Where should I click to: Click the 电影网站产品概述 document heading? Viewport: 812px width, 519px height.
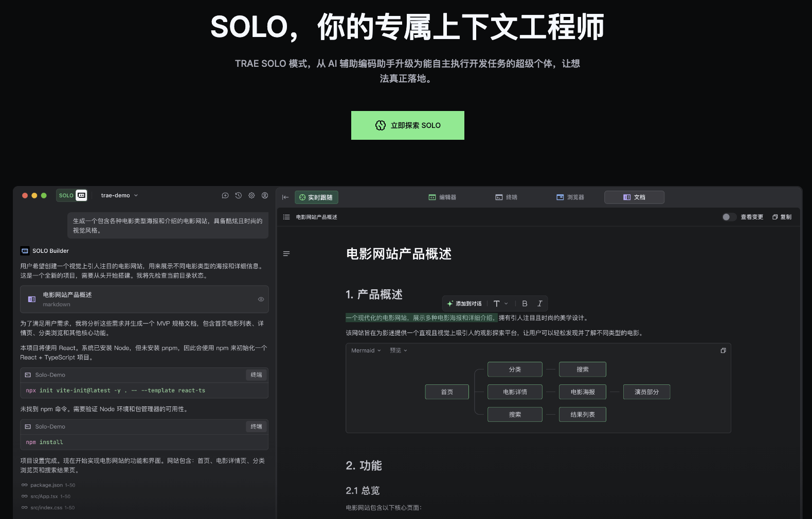[x=399, y=254]
